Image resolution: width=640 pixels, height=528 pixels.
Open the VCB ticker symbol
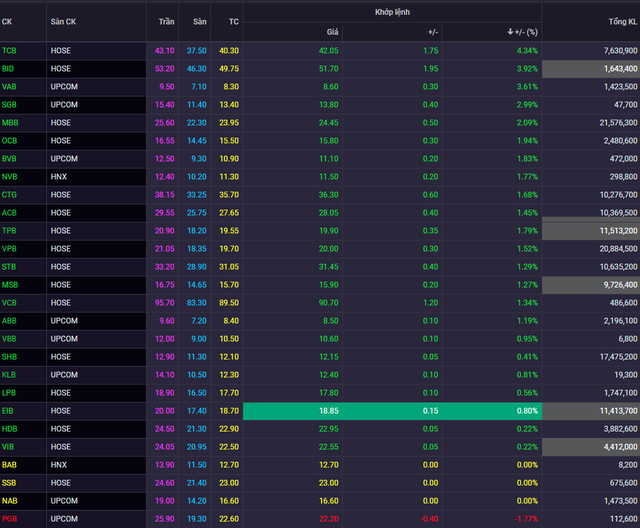pyautogui.click(x=9, y=303)
